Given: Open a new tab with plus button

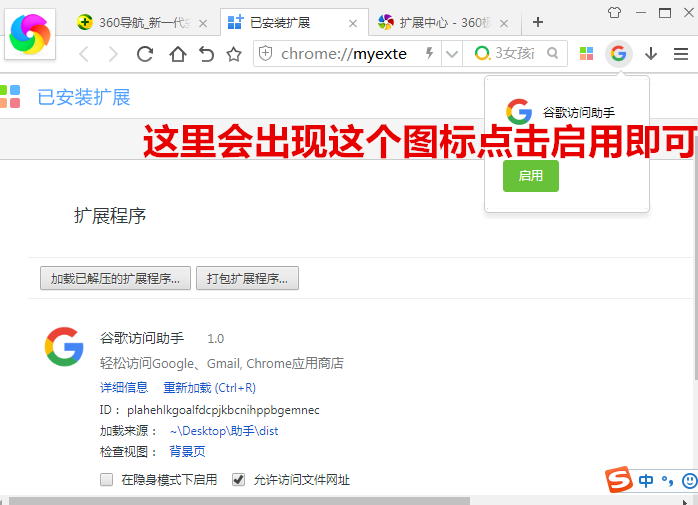Looking at the screenshot, I should (538, 22).
